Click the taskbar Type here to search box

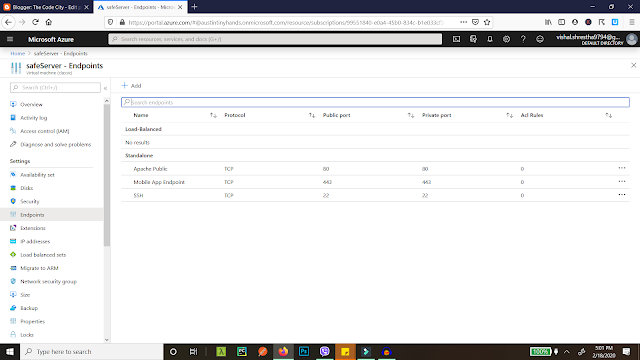[x=91, y=351]
